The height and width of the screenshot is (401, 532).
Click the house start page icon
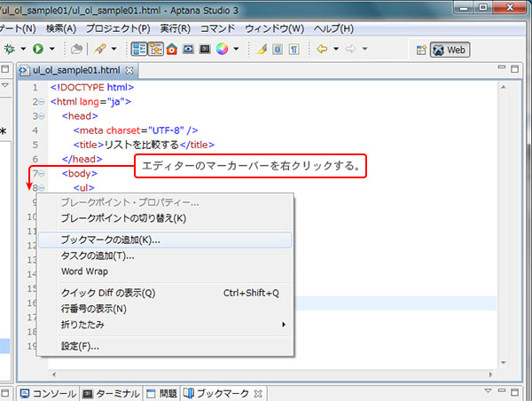pyautogui.click(x=172, y=49)
